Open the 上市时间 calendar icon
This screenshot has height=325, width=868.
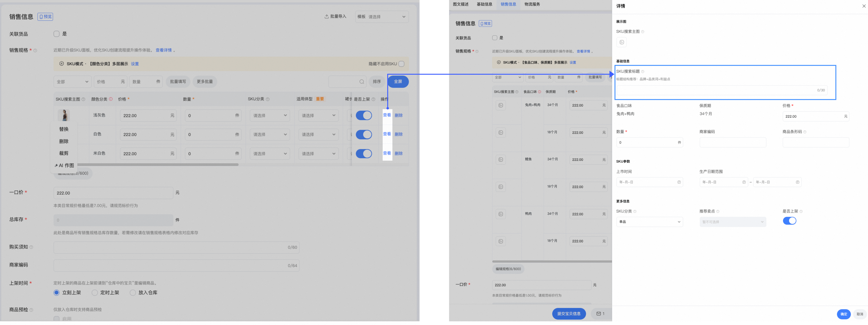tap(679, 182)
